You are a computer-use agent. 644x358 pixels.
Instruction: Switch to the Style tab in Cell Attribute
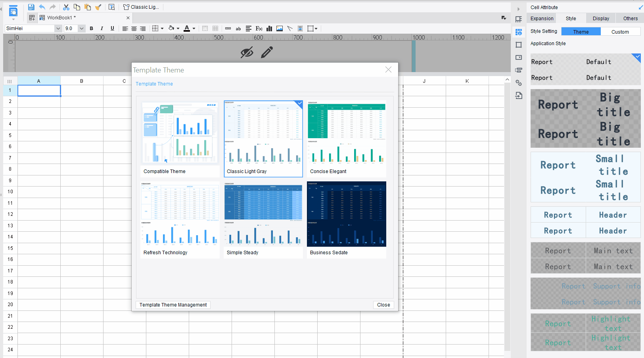coord(571,18)
